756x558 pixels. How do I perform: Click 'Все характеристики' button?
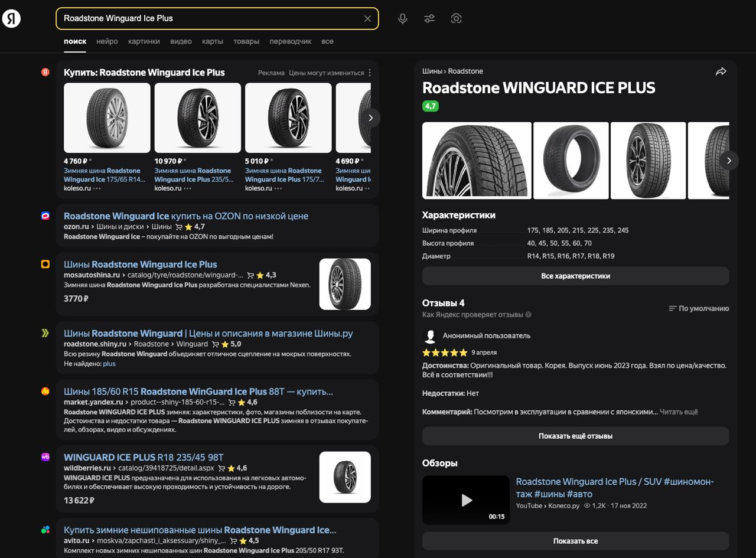click(x=575, y=276)
